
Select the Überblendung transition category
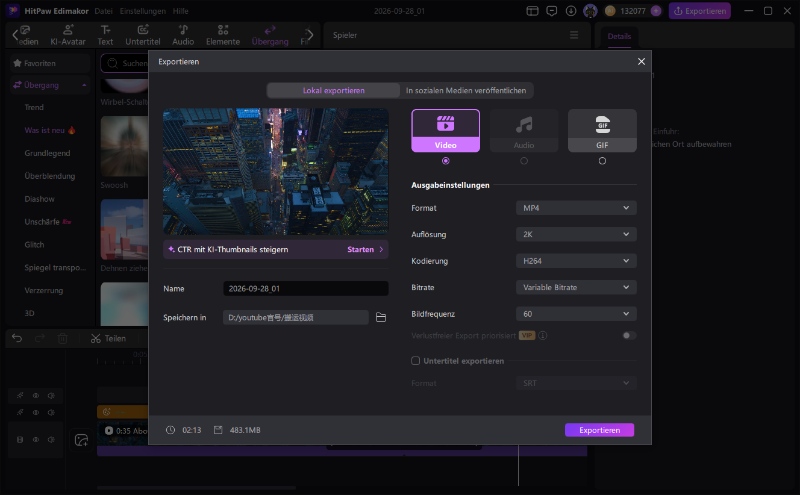(49, 176)
